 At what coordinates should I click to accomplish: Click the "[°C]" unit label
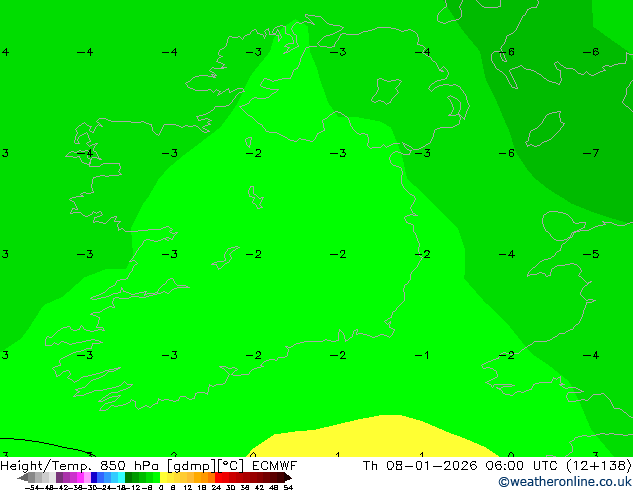point(231,466)
